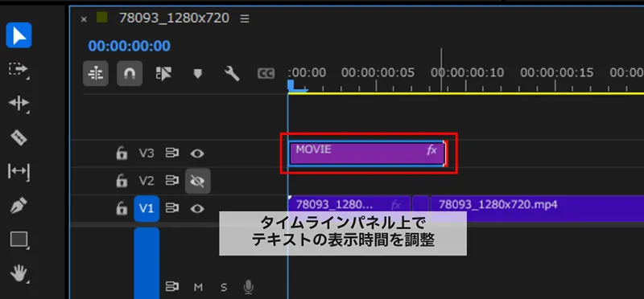Add a marker with marker icon
644x299 pixels.
pos(198,74)
